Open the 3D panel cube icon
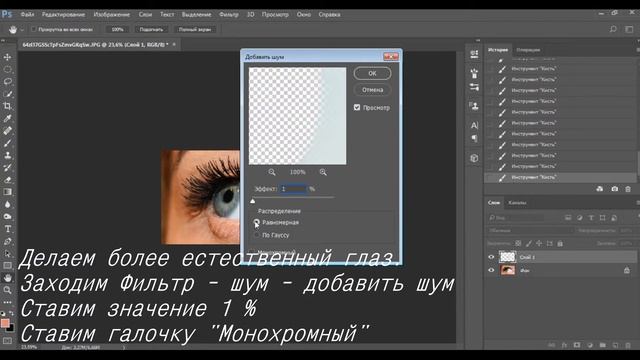The height and width of the screenshot is (360, 640). [x=474, y=158]
